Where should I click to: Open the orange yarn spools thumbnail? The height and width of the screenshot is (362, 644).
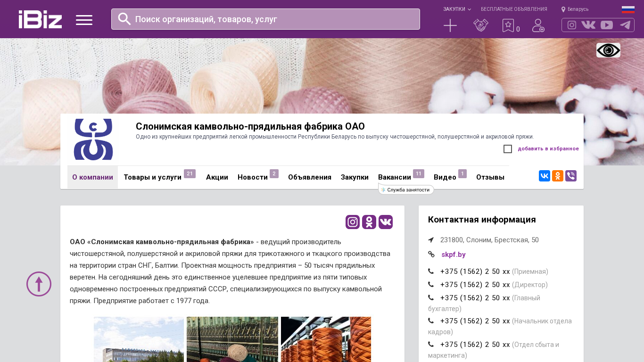pos(326,339)
